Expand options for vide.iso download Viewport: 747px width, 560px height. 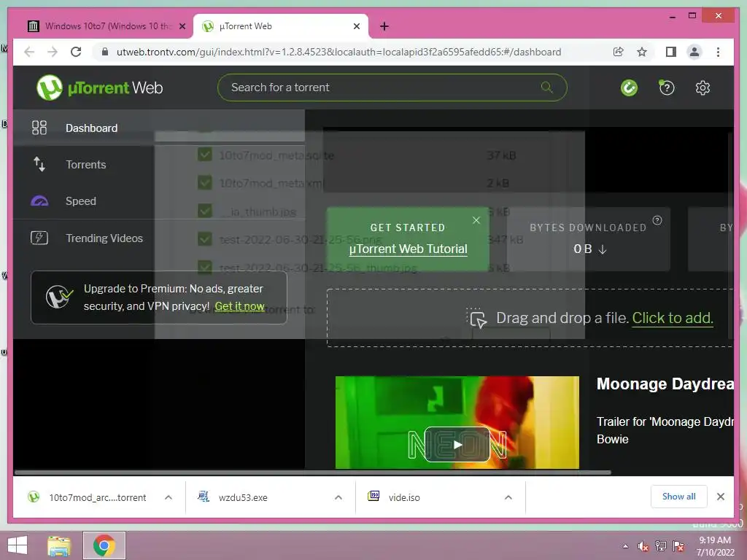508,497
